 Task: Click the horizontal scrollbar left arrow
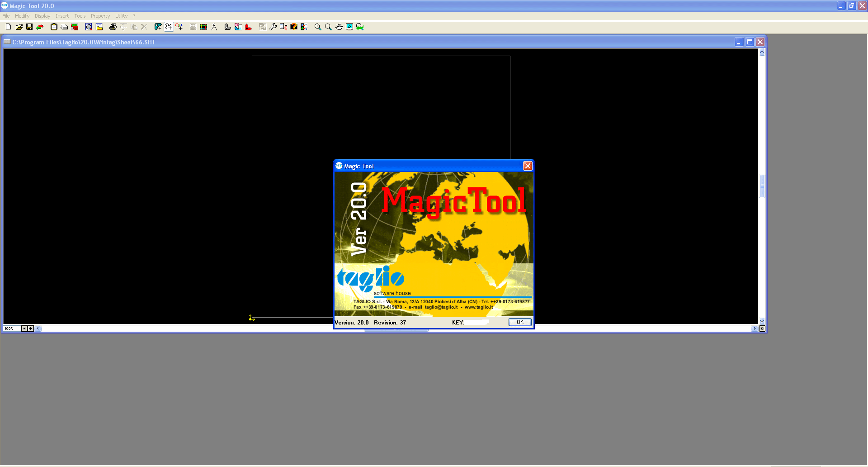[38, 329]
